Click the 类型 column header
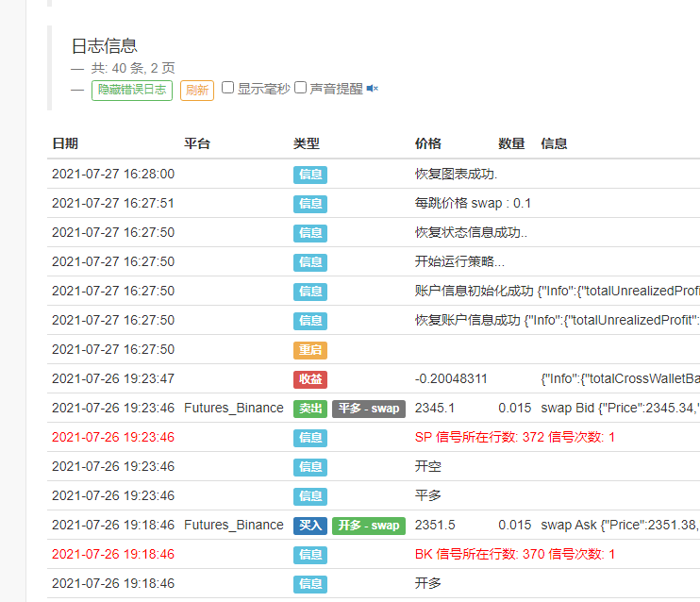 click(x=307, y=143)
